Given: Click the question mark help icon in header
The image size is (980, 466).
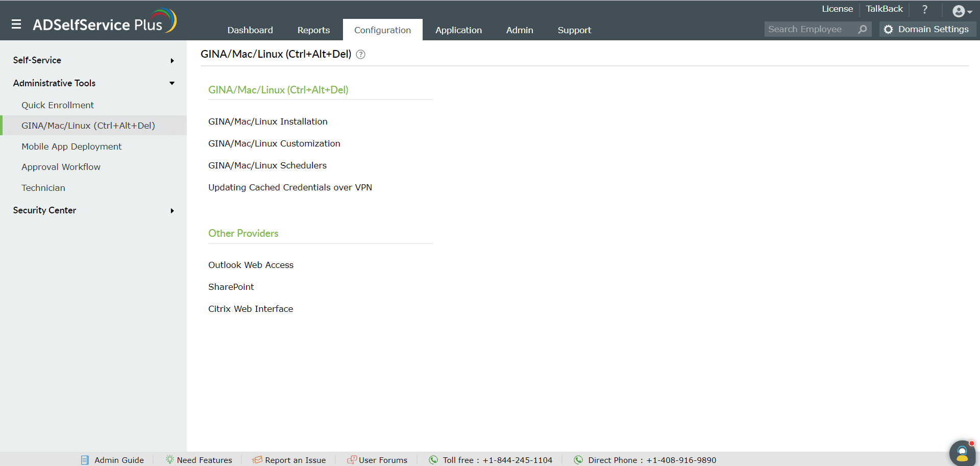Looking at the screenshot, I should (x=924, y=9).
